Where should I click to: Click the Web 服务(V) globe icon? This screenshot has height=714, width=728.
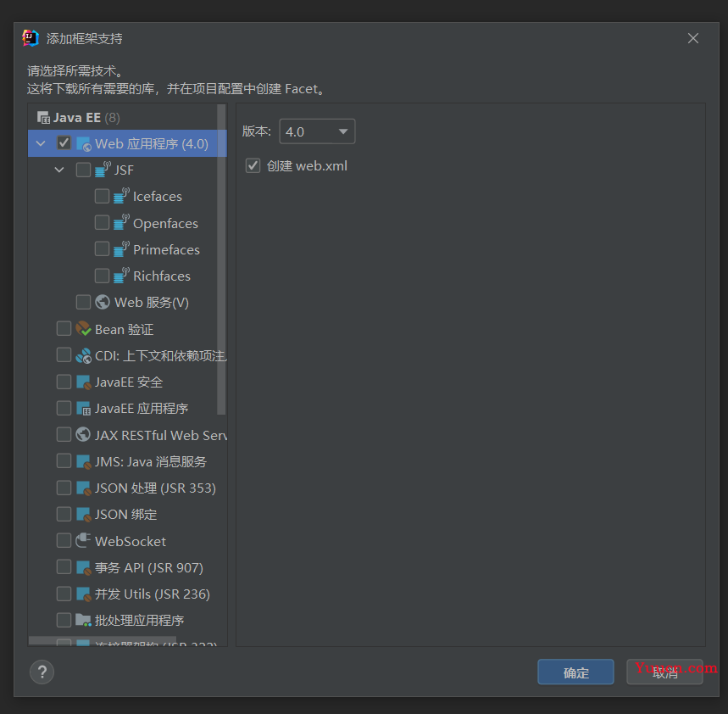[103, 303]
